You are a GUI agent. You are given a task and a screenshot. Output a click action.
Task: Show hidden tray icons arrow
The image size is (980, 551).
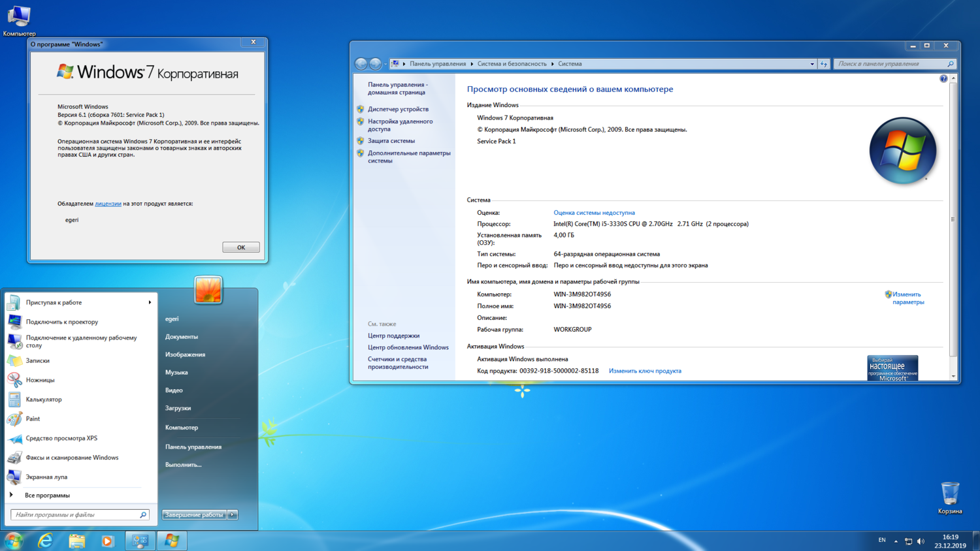coord(896,541)
